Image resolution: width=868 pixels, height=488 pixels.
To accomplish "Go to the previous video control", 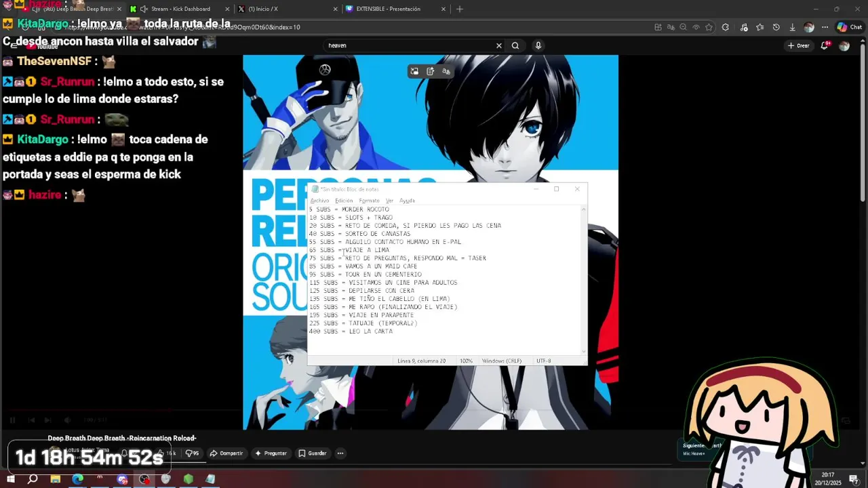I will pos(30,420).
